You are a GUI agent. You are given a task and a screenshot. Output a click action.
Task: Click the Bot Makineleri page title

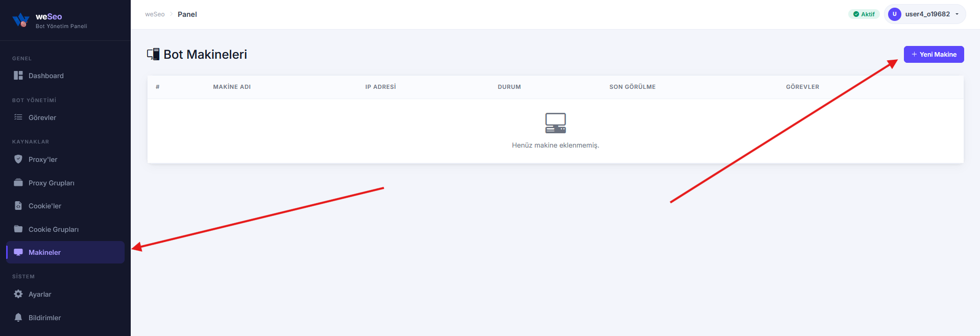point(205,55)
